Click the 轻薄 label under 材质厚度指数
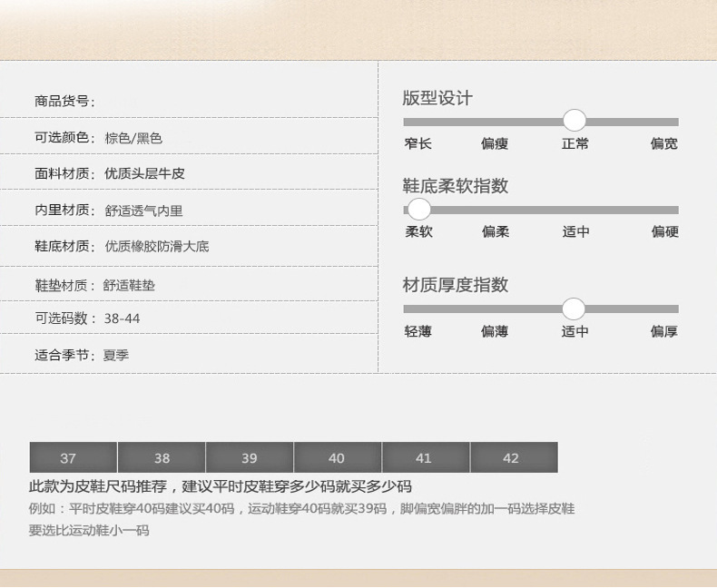 417,331
